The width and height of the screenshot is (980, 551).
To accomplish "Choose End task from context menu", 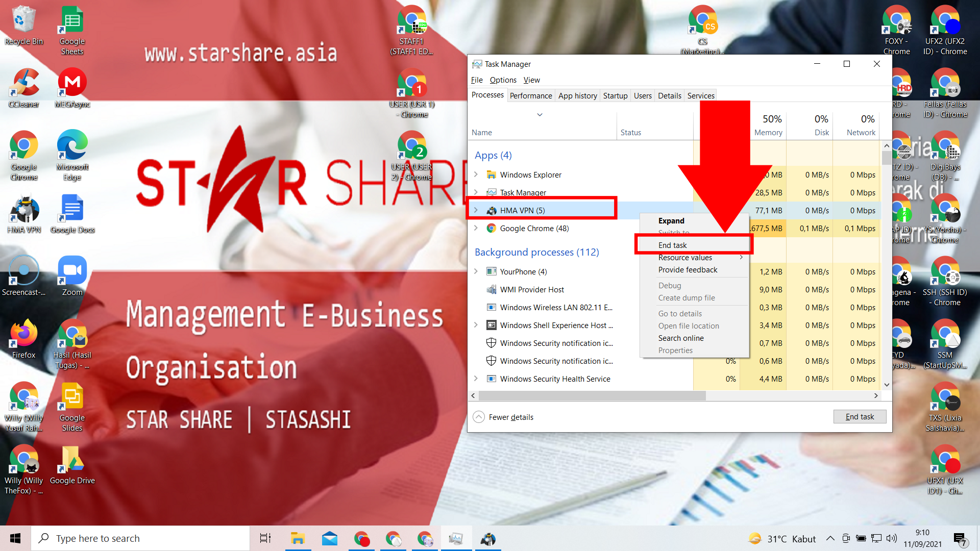I will click(x=694, y=245).
